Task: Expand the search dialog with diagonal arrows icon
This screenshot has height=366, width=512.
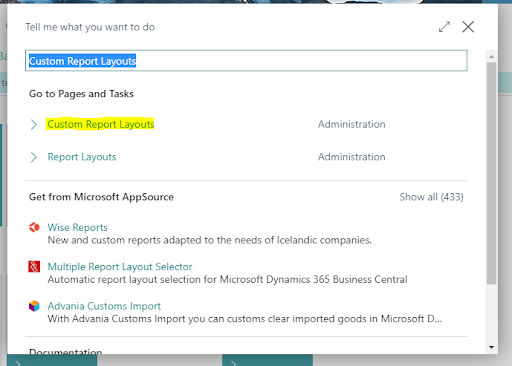Action: tap(444, 27)
